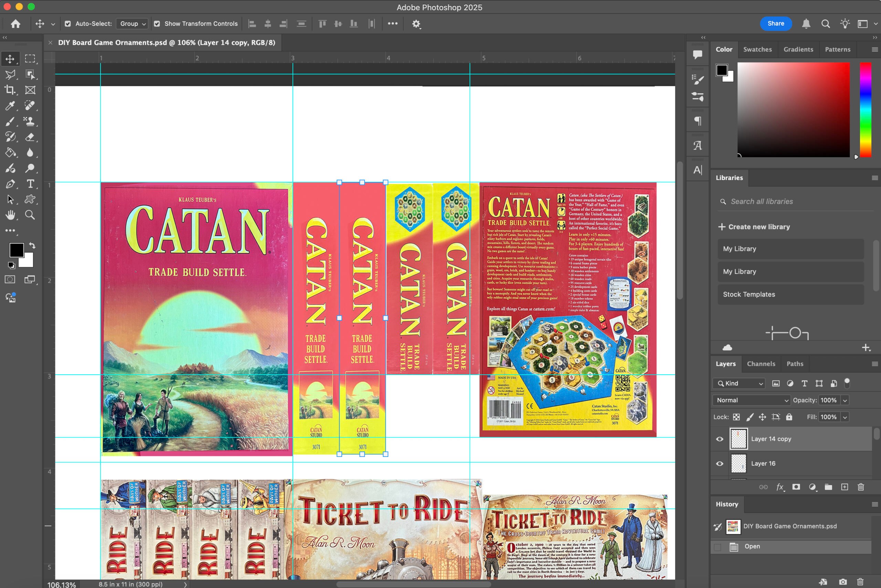Open the Kind layer filter dropdown
The height and width of the screenshot is (588, 881).
click(738, 383)
